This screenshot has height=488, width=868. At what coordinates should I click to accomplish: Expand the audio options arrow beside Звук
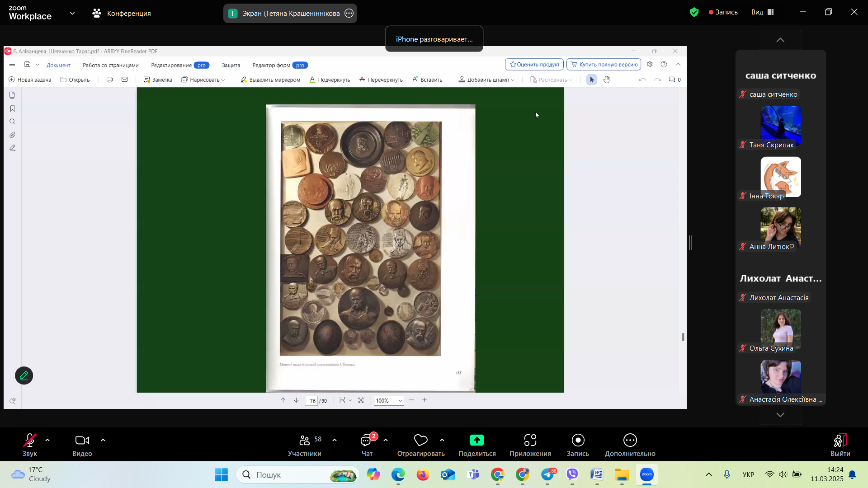pos(47,440)
